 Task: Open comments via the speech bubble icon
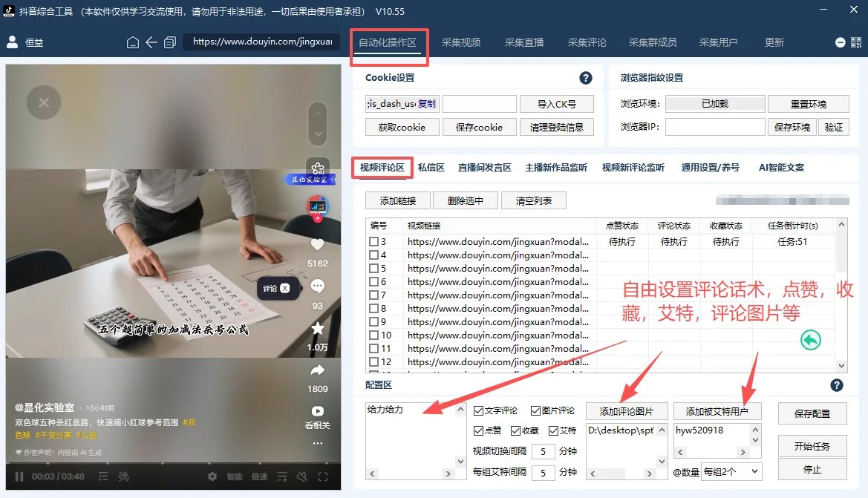[318, 286]
